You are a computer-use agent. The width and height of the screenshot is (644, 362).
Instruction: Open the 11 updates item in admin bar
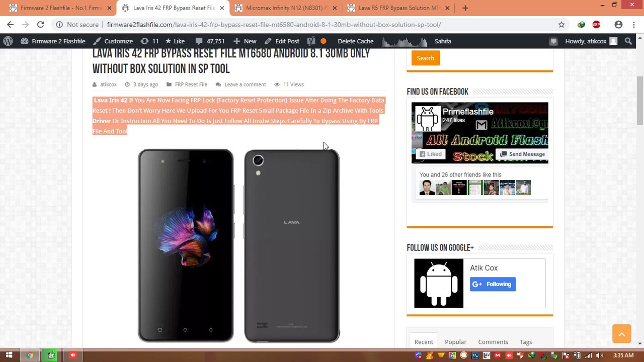[x=150, y=41]
